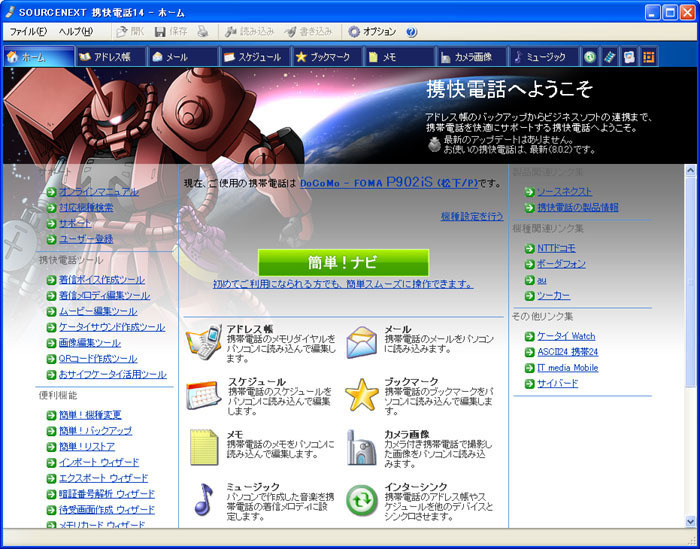
Task: Open the 簡単！バックアップ link
Action: 96,431
